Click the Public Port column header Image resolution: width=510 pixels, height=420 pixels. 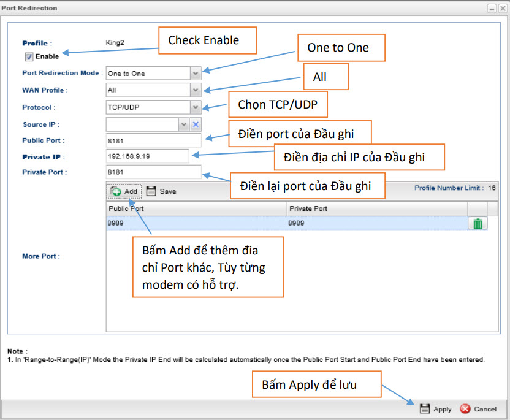click(196, 209)
